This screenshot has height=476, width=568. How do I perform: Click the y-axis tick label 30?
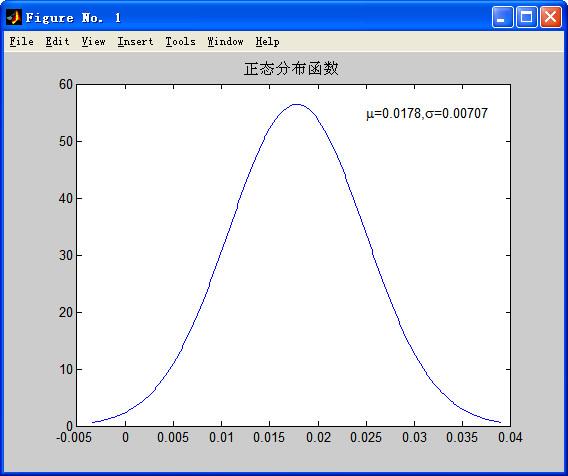[x=66, y=255]
